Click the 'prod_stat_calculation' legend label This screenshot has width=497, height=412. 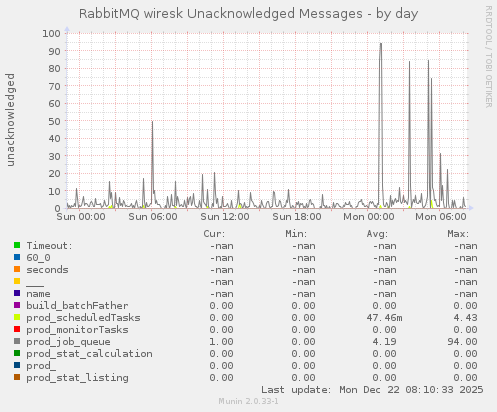(89, 354)
